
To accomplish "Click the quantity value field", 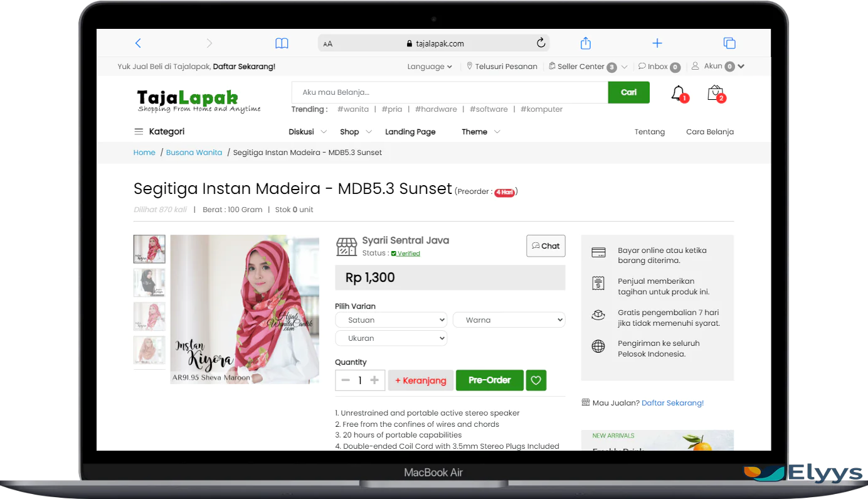I will [x=360, y=380].
